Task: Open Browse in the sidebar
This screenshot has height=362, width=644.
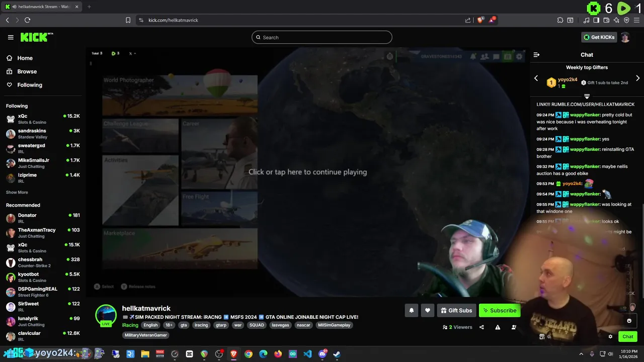Action: pyautogui.click(x=22, y=71)
